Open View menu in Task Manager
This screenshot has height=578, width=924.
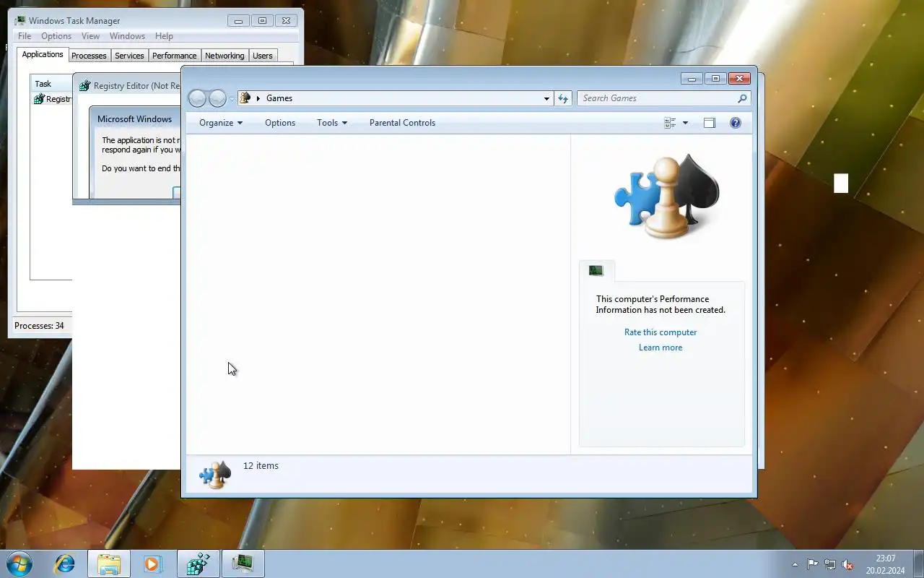(x=90, y=36)
